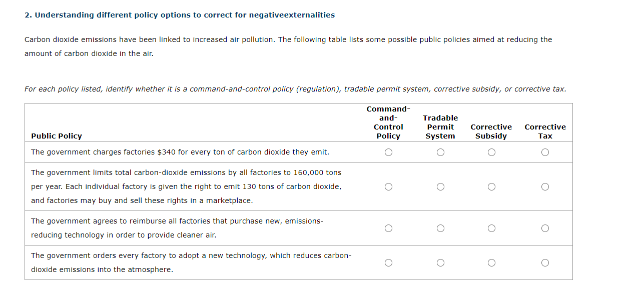This screenshot has height=288, width=644.
Task: Click the italicized instruction text above the table
Action: coord(295,89)
